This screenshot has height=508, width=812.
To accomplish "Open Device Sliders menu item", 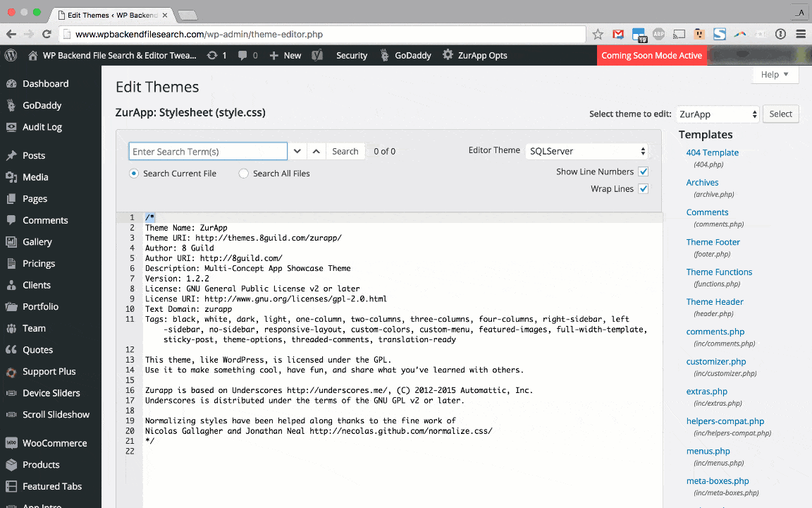I will [51, 393].
